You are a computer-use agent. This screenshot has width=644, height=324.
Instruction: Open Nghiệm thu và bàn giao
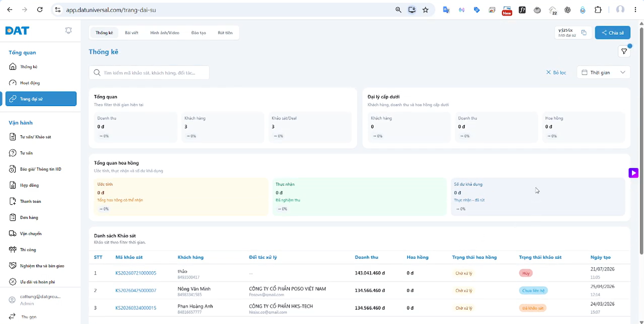coord(41,266)
